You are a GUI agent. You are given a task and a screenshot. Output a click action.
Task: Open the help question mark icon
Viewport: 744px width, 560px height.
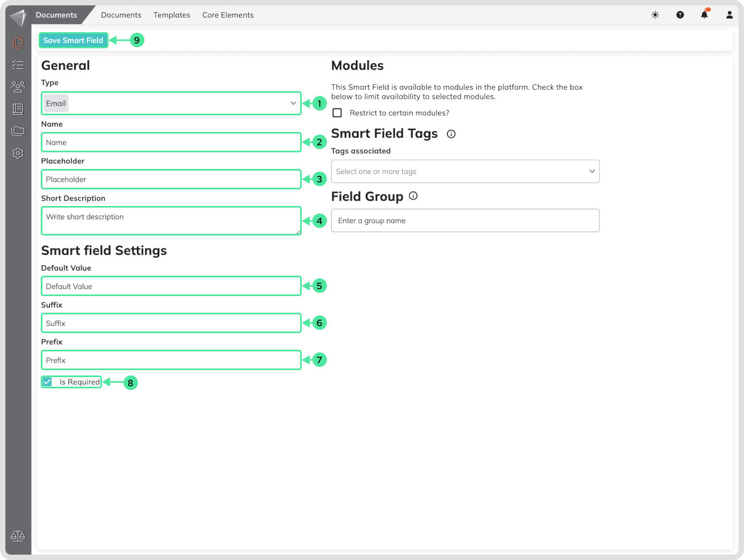680,15
